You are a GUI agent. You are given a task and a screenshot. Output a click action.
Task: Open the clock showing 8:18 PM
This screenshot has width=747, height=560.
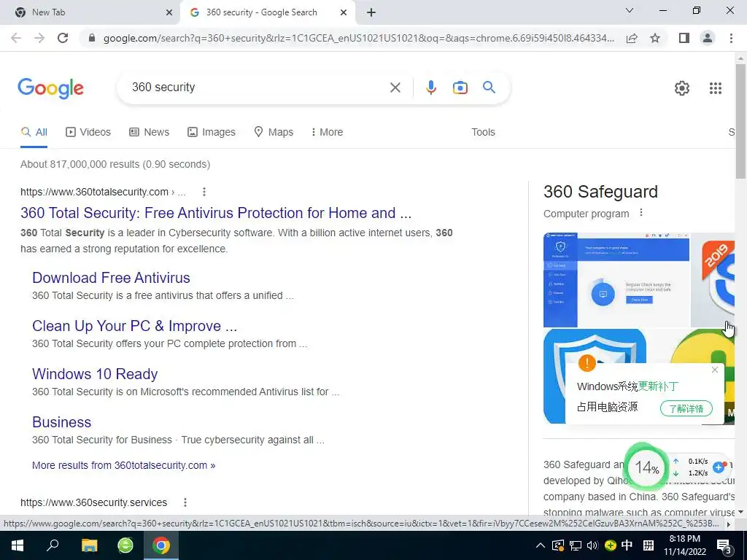pyautogui.click(x=684, y=545)
